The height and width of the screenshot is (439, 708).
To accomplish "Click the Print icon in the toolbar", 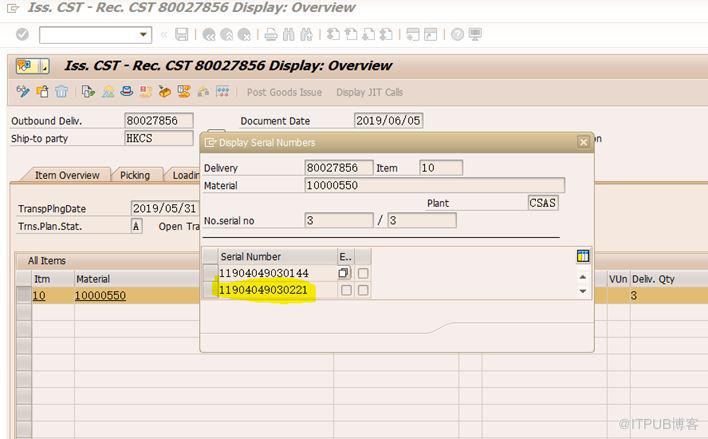I will pyautogui.click(x=270, y=35).
